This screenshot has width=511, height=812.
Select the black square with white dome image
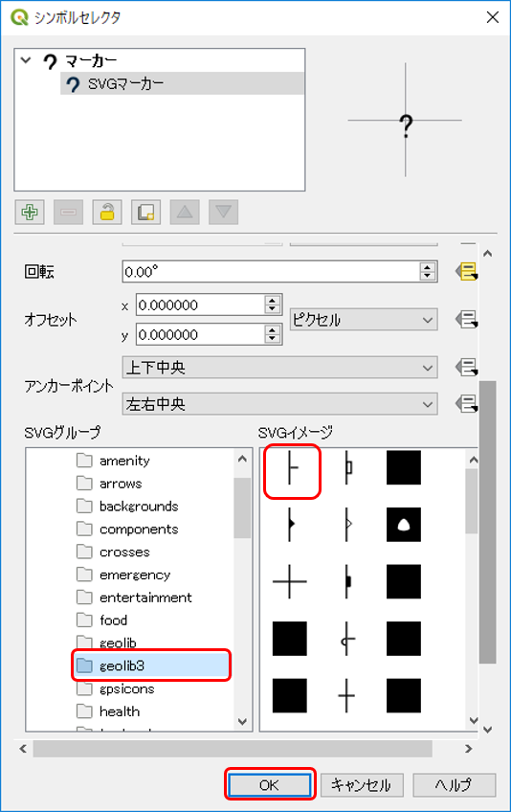[404, 525]
